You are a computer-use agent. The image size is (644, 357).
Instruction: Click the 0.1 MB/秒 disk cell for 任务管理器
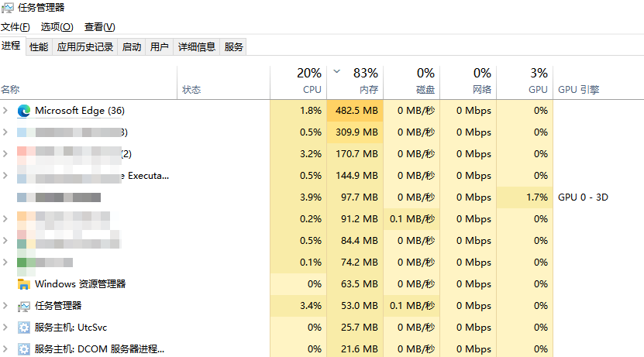tap(412, 306)
